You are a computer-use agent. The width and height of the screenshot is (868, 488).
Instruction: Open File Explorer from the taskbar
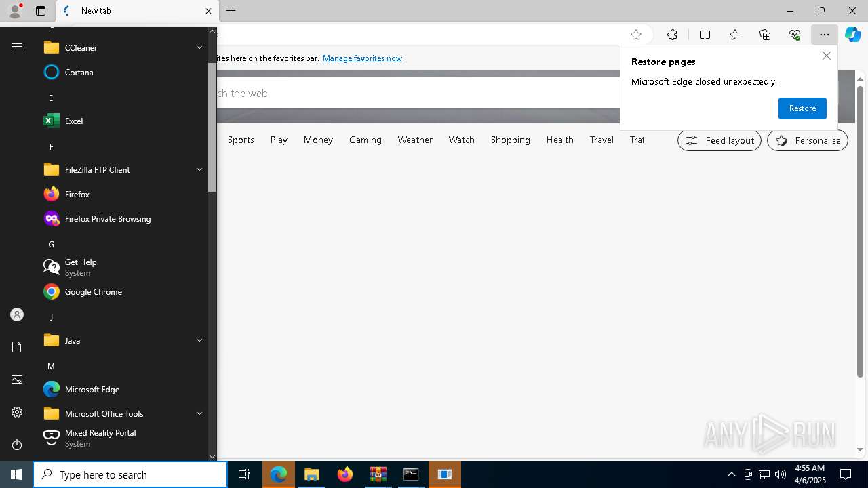pos(312,474)
